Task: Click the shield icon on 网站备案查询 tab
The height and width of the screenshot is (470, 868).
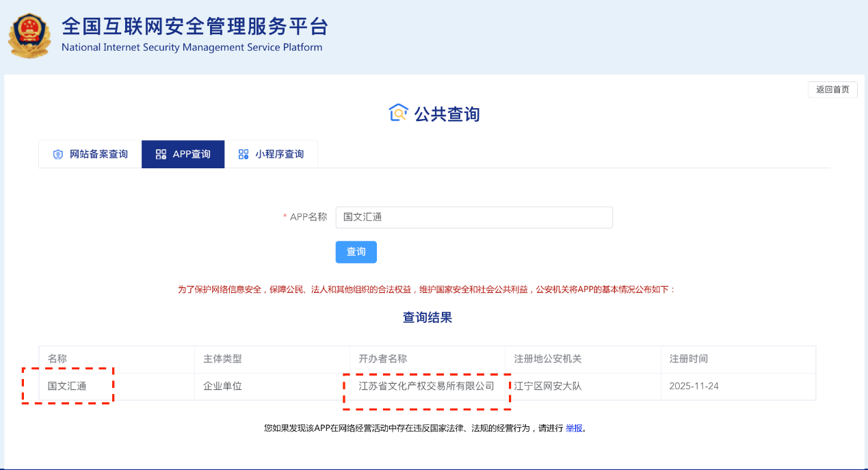Action: tap(58, 154)
